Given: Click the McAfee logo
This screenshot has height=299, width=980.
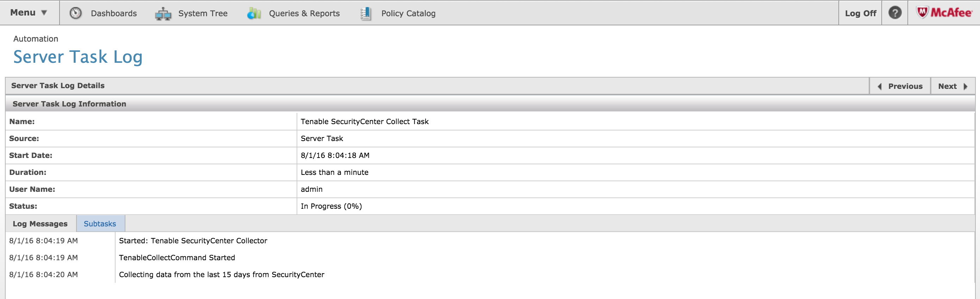Looking at the screenshot, I should pyautogui.click(x=944, y=13).
